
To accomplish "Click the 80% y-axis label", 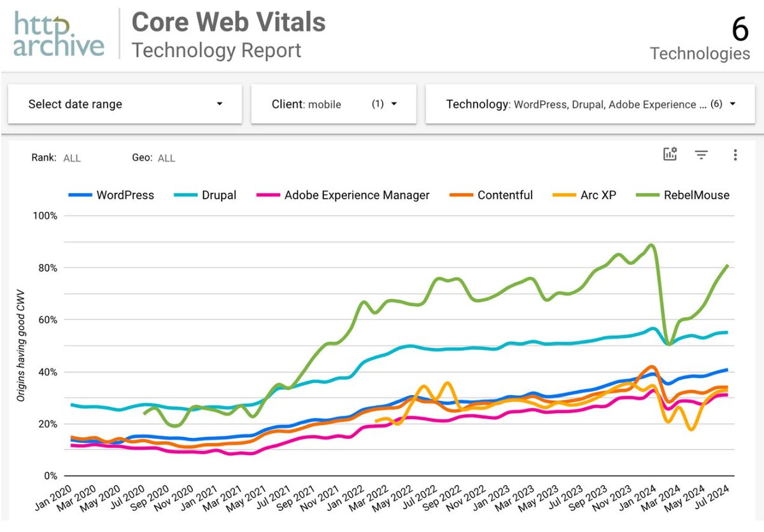I will click(x=46, y=268).
